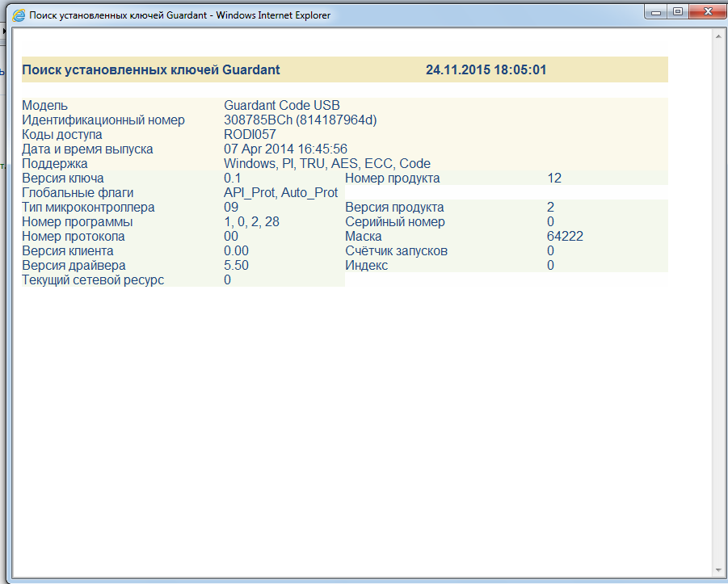Select the access code RODI057
The height and width of the screenshot is (584, 728).
[250, 135]
